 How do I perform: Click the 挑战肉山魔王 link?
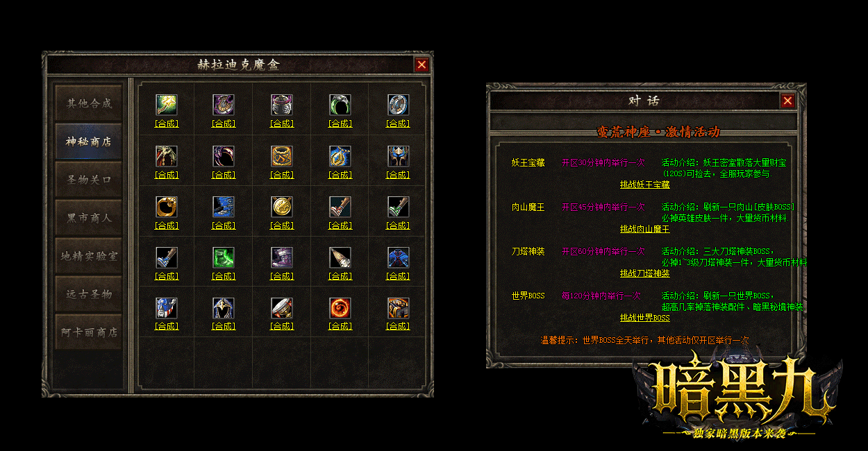coord(645,229)
